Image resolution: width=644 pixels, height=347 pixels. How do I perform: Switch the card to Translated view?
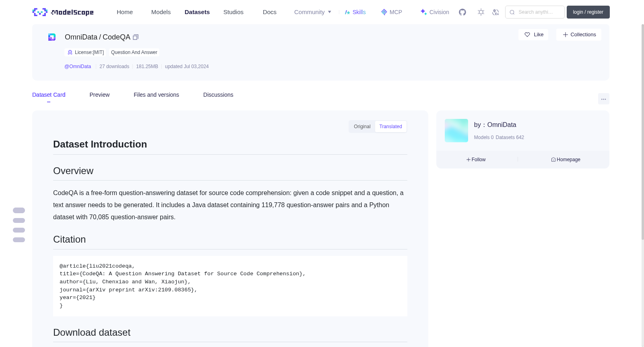[x=390, y=127]
